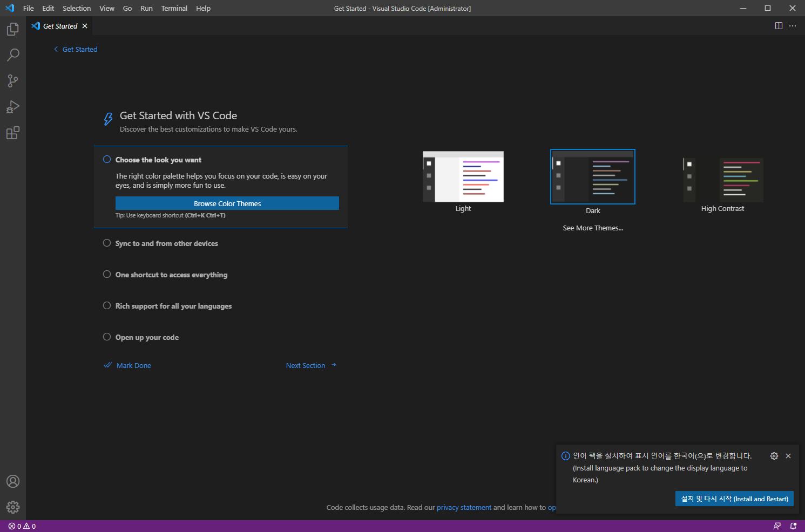The height and width of the screenshot is (532, 805).
Task: Click the Browse Color Themes button
Action: [227, 203]
